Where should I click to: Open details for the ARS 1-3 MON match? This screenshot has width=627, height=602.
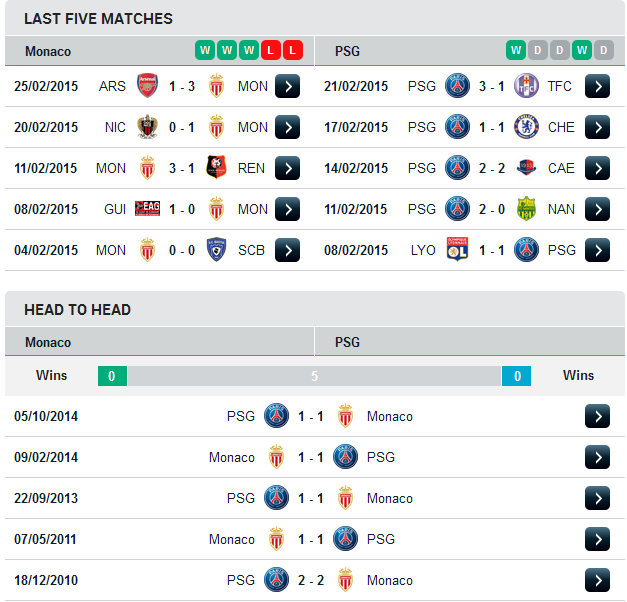click(287, 86)
